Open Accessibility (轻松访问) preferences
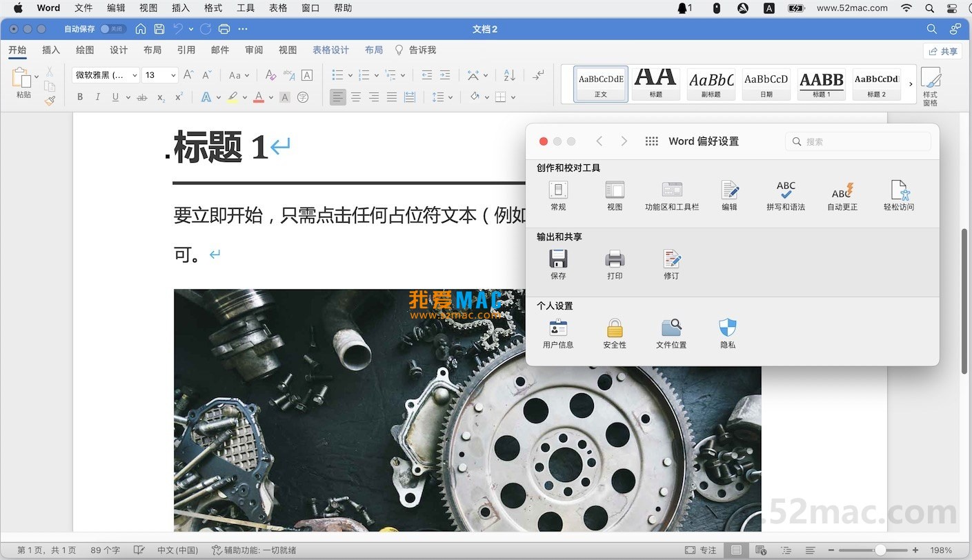Viewport: 972px width, 560px height. (x=899, y=196)
